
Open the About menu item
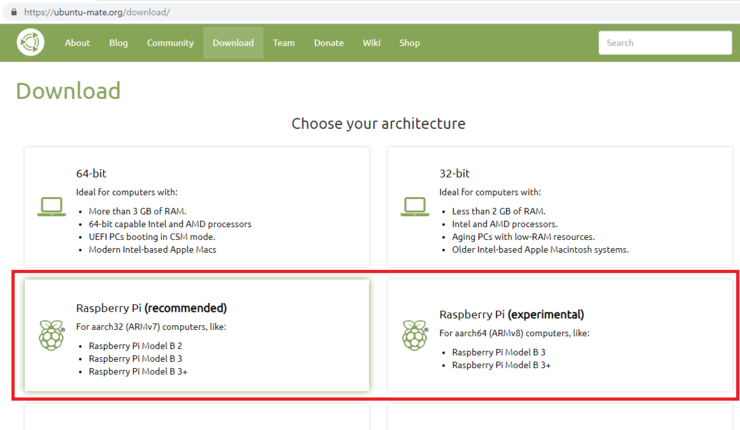tap(77, 43)
